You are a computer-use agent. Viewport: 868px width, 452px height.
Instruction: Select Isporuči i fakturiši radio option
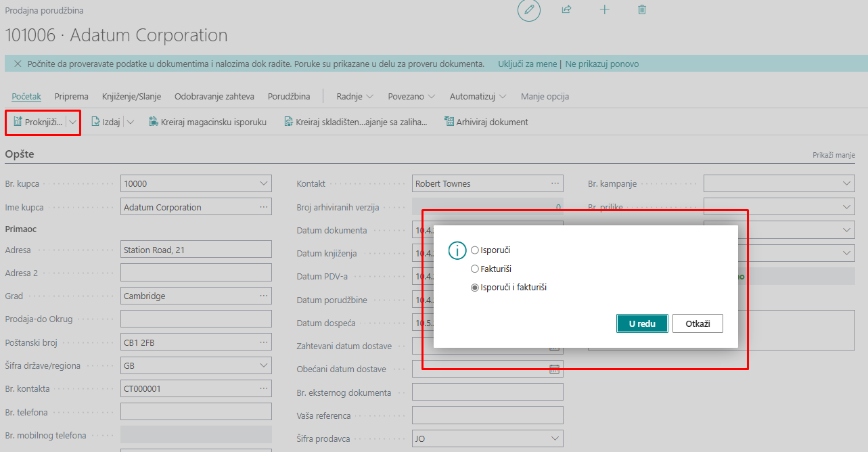(475, 288)
